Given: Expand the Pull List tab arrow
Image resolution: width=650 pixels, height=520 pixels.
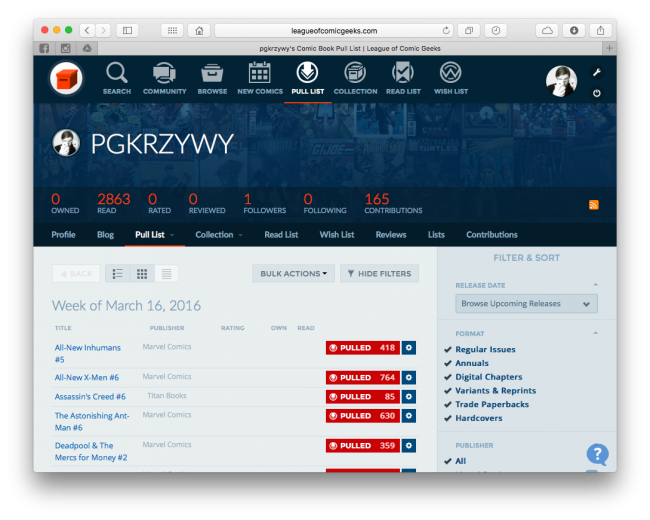Looking at the screenshot, I should click(172, 235).
